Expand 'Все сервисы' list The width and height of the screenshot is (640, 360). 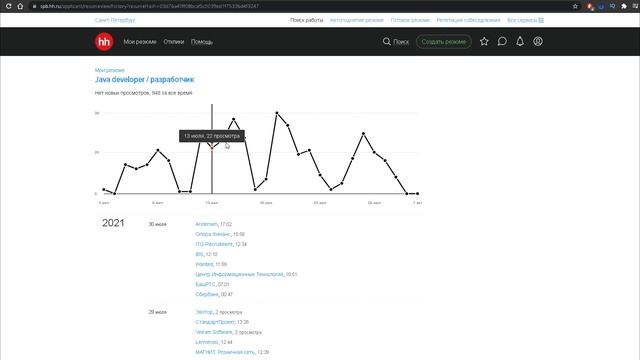(525, 20)
